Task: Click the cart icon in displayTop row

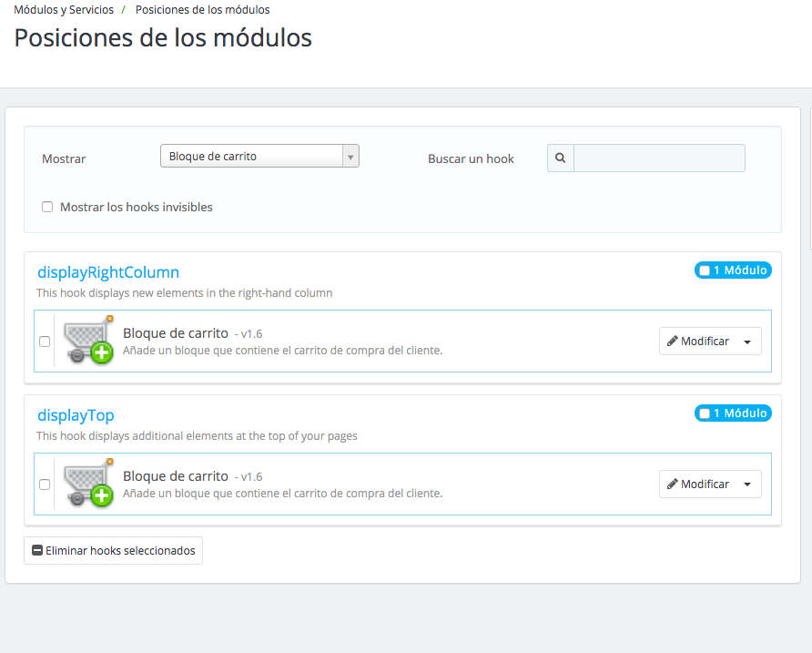Action: tap(88, 483)
